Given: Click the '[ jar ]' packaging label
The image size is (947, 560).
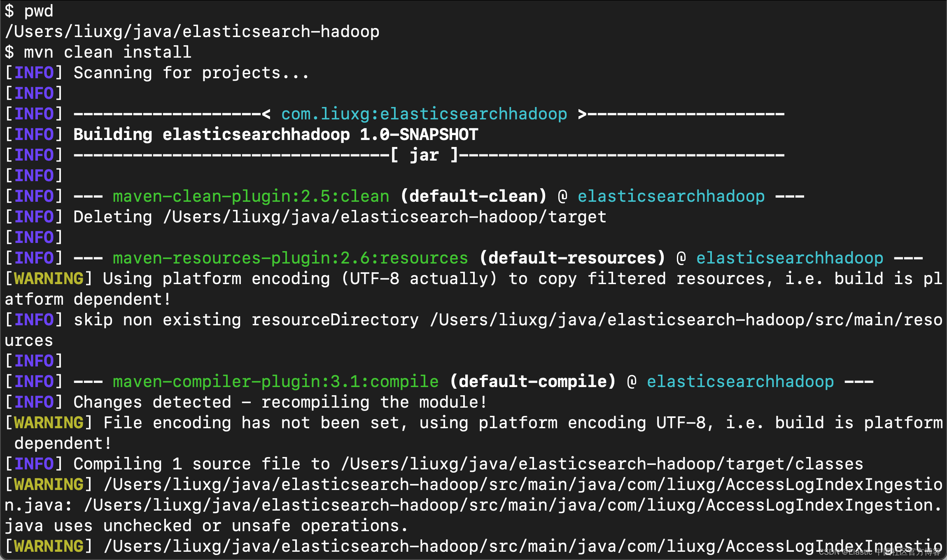Looking at the screenshot, I should (424, 155).
